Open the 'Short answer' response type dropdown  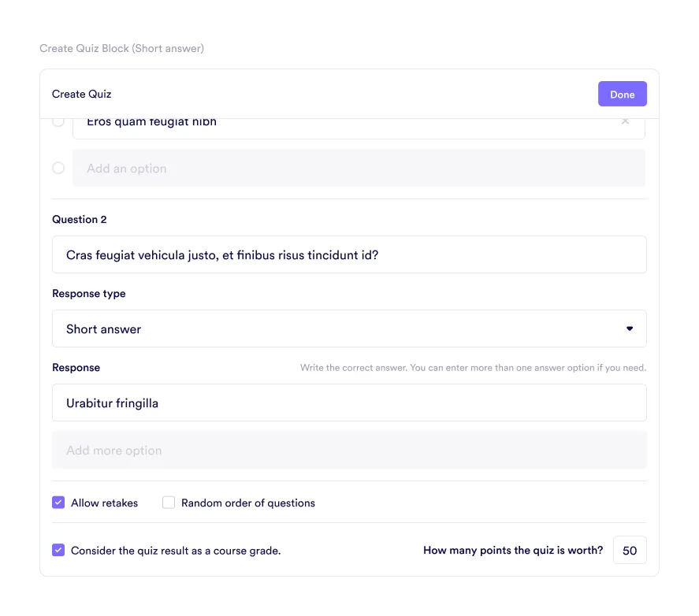pos(349,328)
